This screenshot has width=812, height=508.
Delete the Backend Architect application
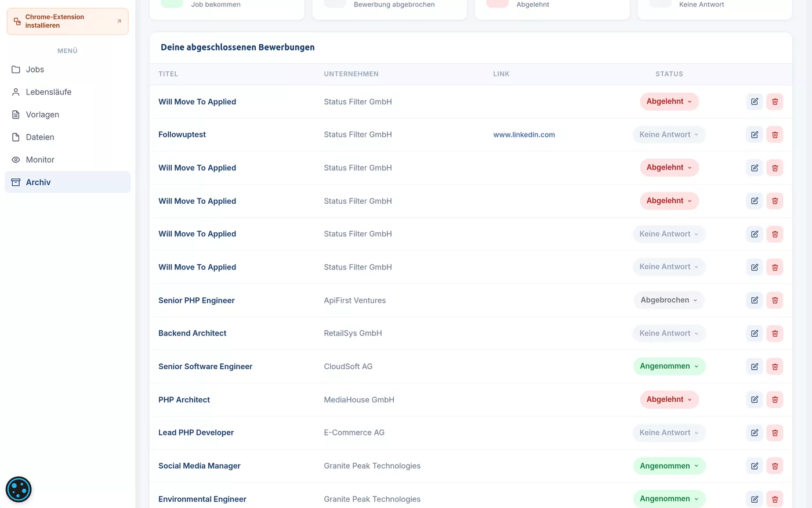tap(775, 333)
